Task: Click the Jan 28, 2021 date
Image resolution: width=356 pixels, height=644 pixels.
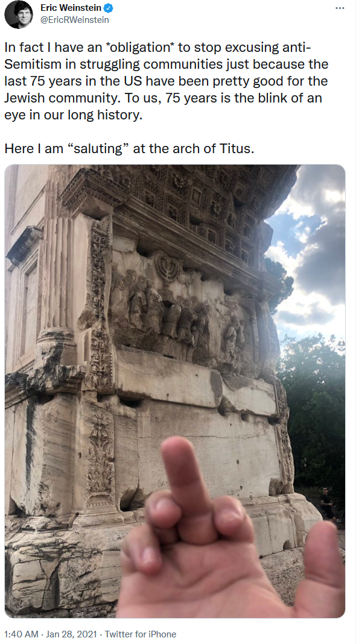Action: tap(72, 634)
